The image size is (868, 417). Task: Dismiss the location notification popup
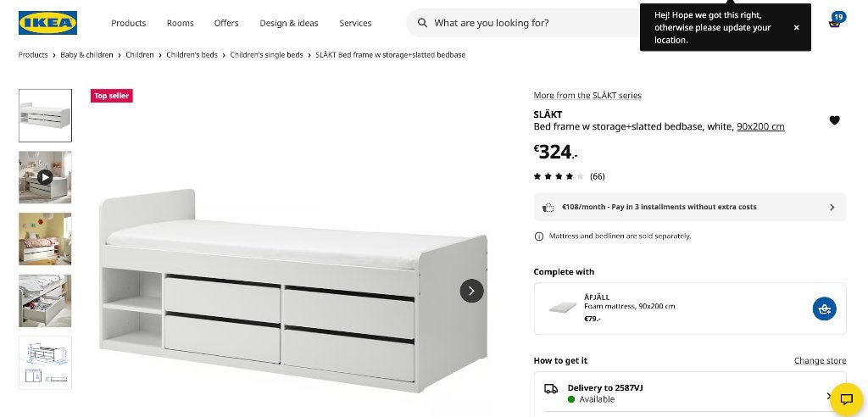click(x=796, y=28)
